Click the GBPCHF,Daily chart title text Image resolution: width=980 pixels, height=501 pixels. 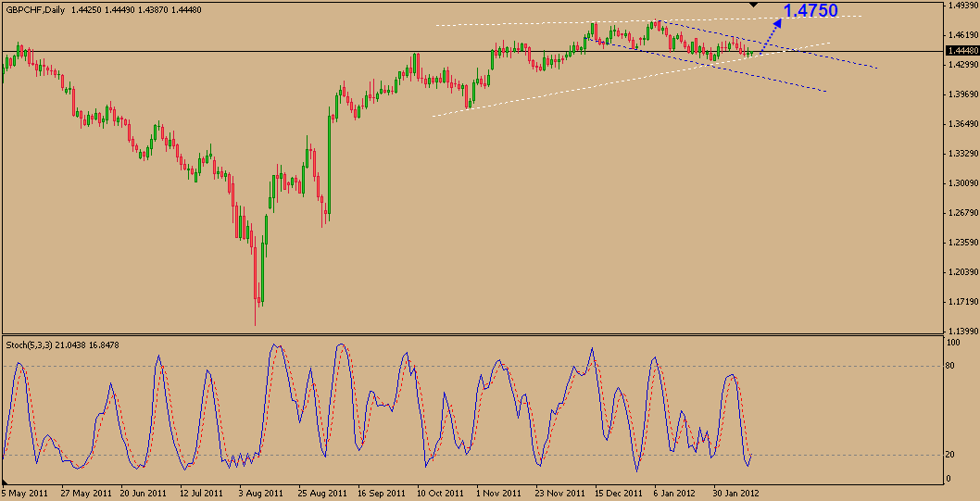[x=33, y=9]
